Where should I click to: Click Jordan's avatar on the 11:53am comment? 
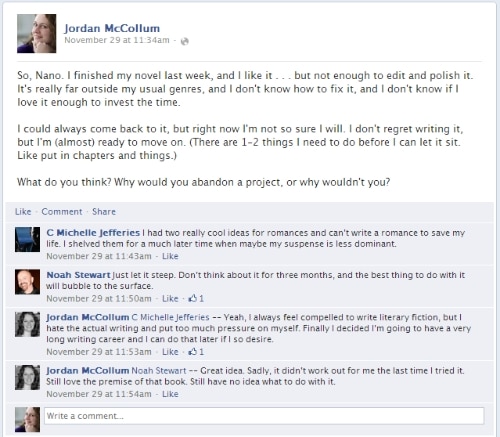(27, 324)
